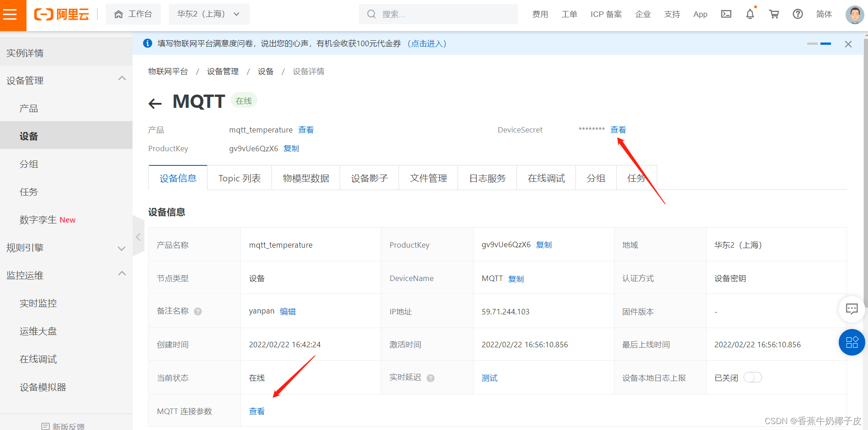Copy the DeviceName MQTT
868x430 pixels.
pos(516,279)
